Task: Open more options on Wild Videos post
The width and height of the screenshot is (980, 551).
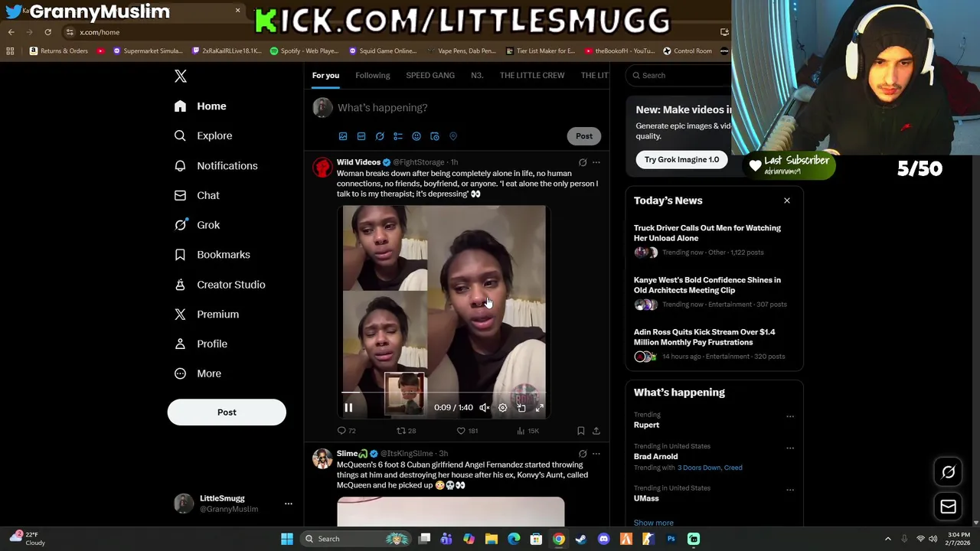Action: (596, 162)
